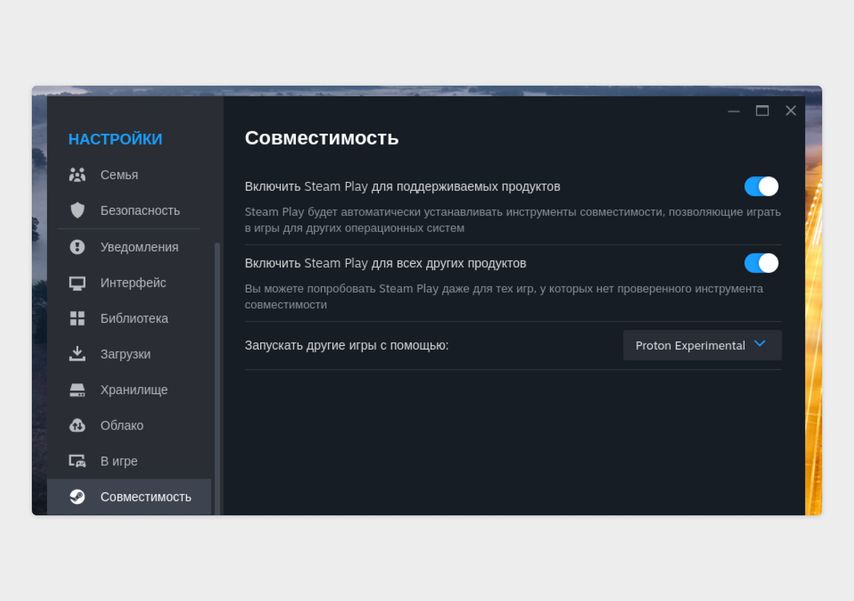Open the Безопасность settings section
854x601 pixels.
point(129,210)
